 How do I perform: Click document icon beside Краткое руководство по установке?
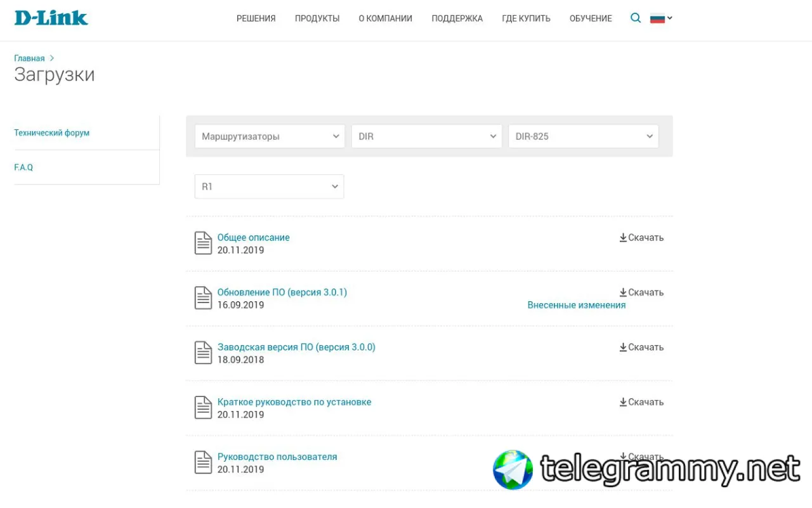[x=203, y=408]
